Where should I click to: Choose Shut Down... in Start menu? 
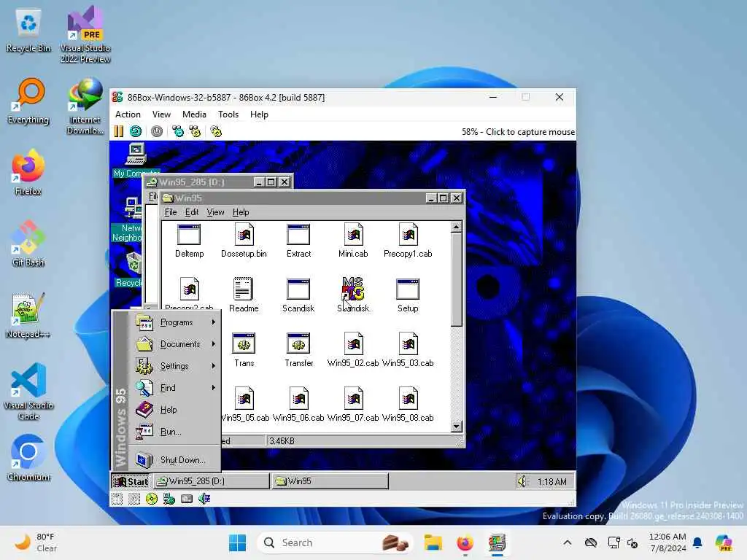point(175,459)
